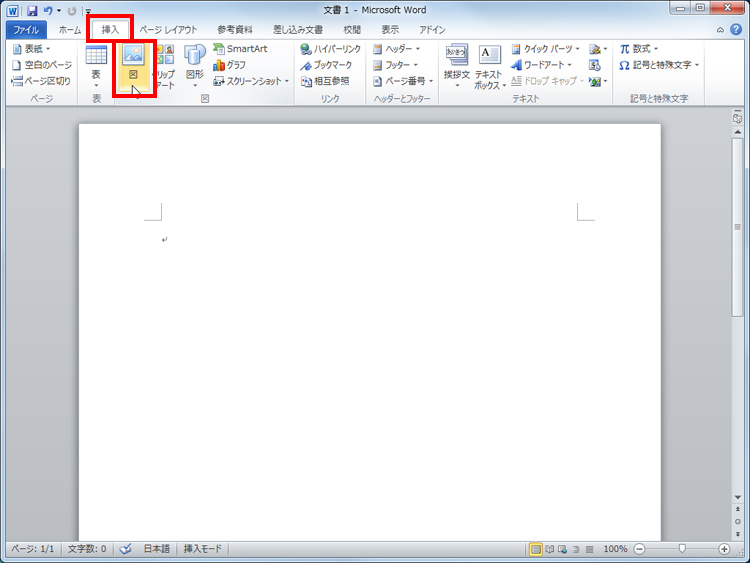Click 日本語 language in the status bar
The height and width of the screenshot is (563, 750).
click(x=156, y=549)
